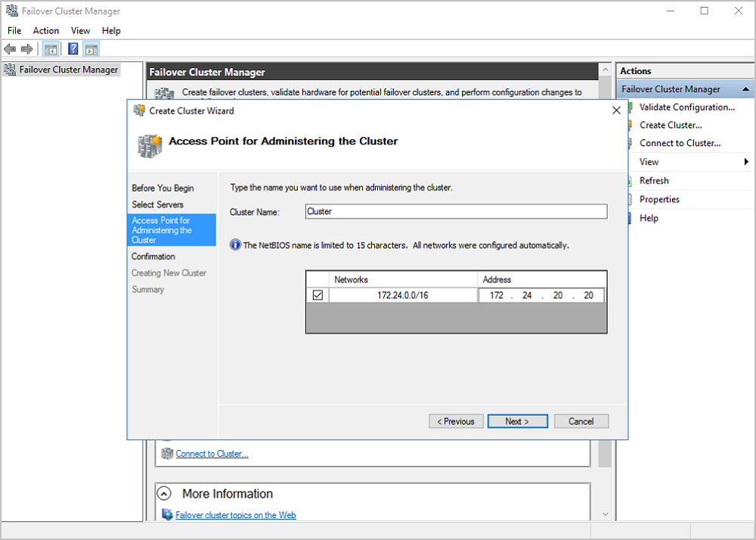
Task: Cancel the Create Cluster Wizard
Action: (x=581, y=421)
